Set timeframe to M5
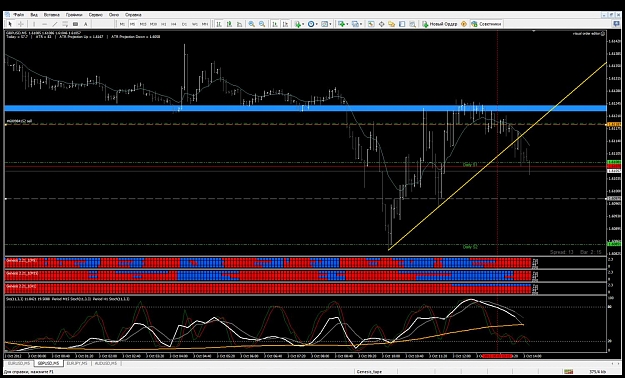The width and height of the screenshot is (625, 378). point(132,24)
